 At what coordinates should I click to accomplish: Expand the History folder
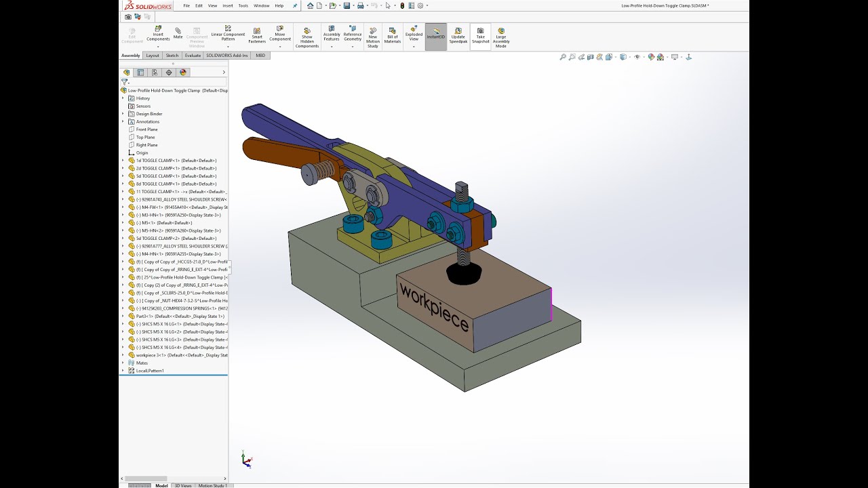pos(123,98)
